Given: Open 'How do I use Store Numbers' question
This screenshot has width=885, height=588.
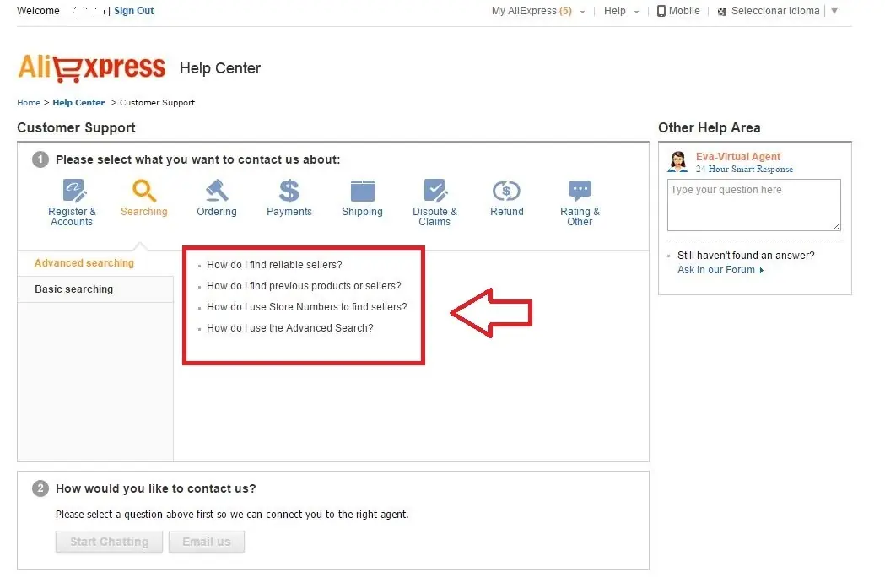Looking at the screenshot, I should click(306, 306).
